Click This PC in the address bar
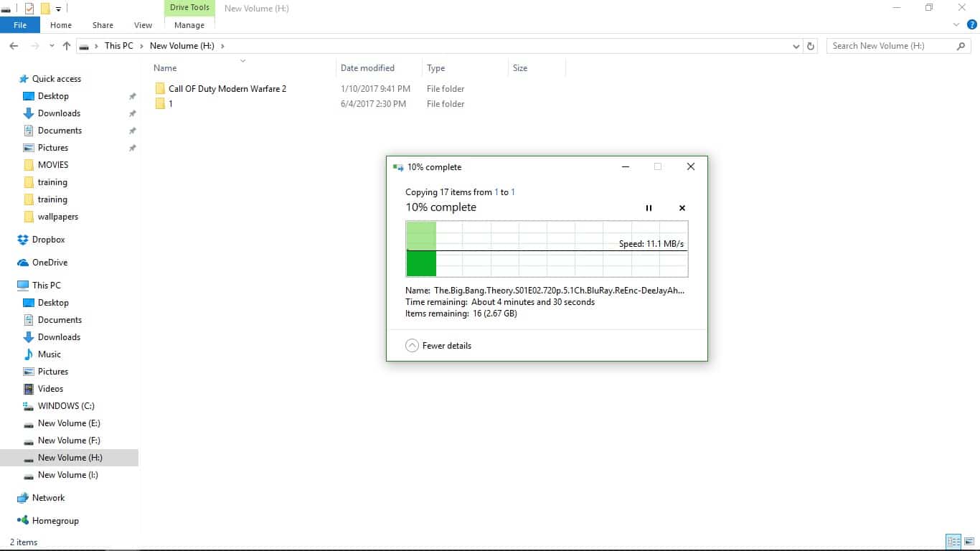 click(x=119, y=46)
